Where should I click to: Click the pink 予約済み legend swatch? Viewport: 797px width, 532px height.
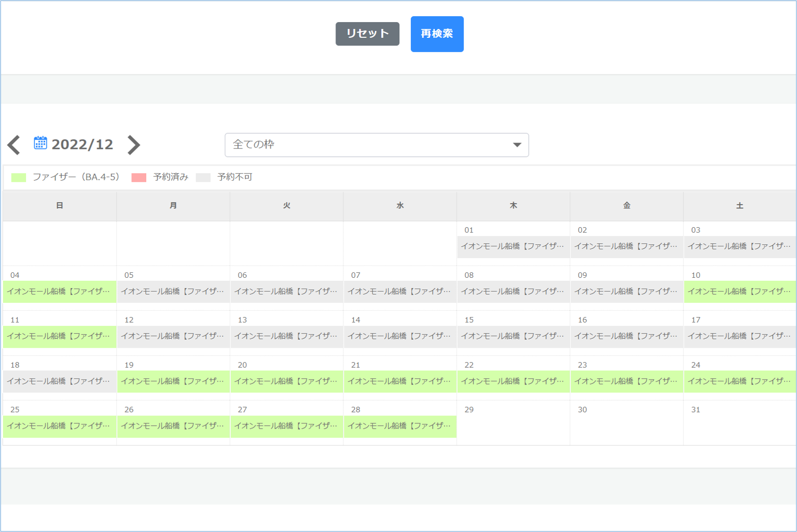pos(139,177)
